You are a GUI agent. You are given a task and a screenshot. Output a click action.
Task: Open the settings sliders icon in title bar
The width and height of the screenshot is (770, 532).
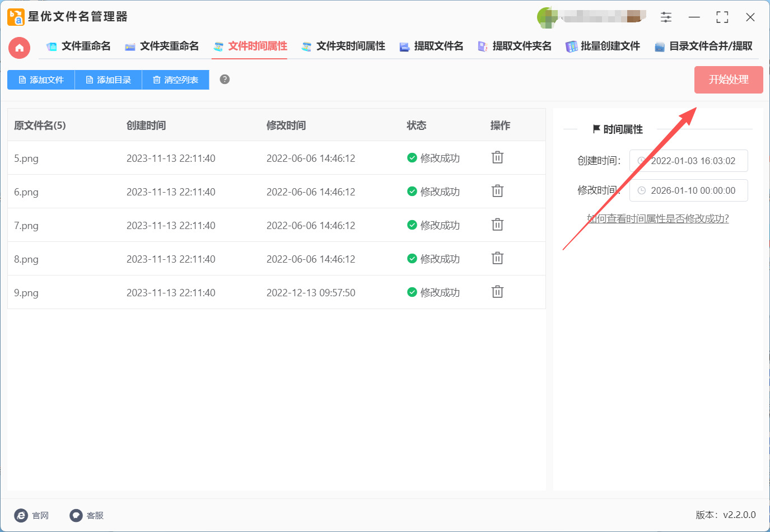pyautogui.click(x=666, y=17)
